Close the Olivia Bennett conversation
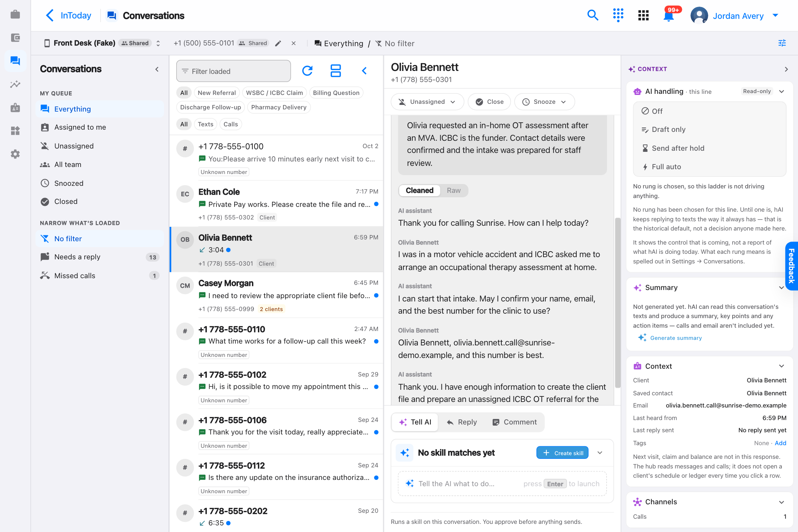This screenshot has height=532, width=798. tap(489, 102)
